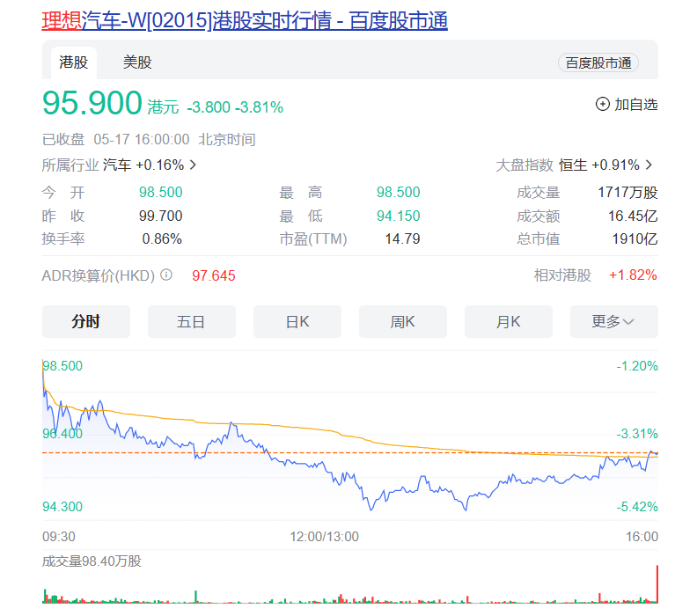
Task: Click the current price 95.900
Action: (92, 103)
